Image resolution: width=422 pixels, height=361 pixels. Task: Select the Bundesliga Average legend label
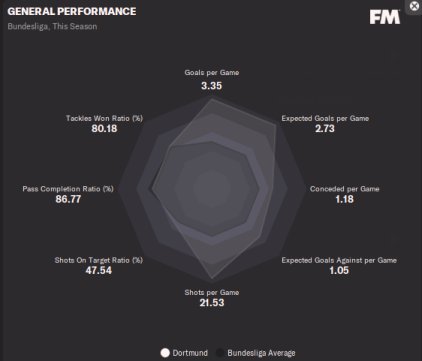coord(261,353)
